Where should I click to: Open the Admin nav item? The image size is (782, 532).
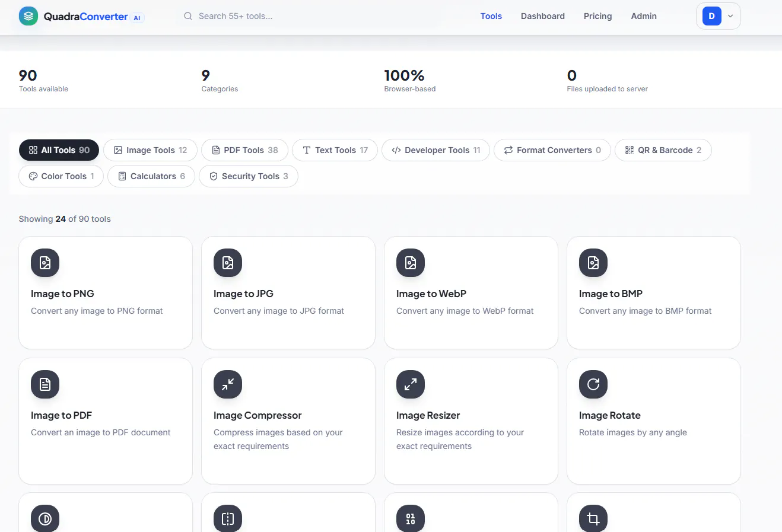click(x=644, y=16)
